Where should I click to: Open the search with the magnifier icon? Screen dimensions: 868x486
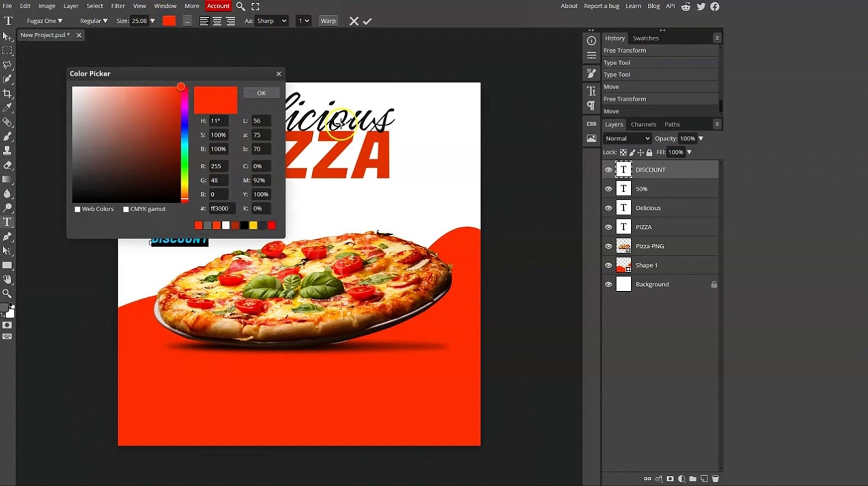coord(241,6)
